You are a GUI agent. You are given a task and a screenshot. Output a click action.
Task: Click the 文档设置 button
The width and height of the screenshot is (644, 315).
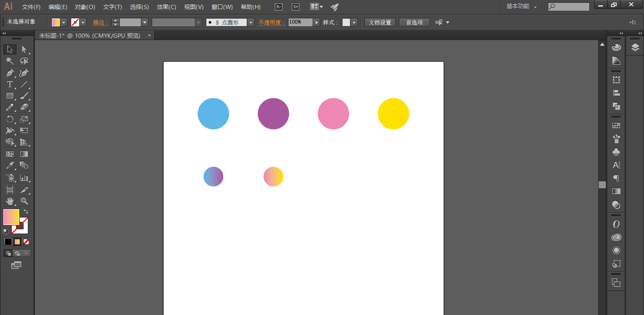click(380, 22)
